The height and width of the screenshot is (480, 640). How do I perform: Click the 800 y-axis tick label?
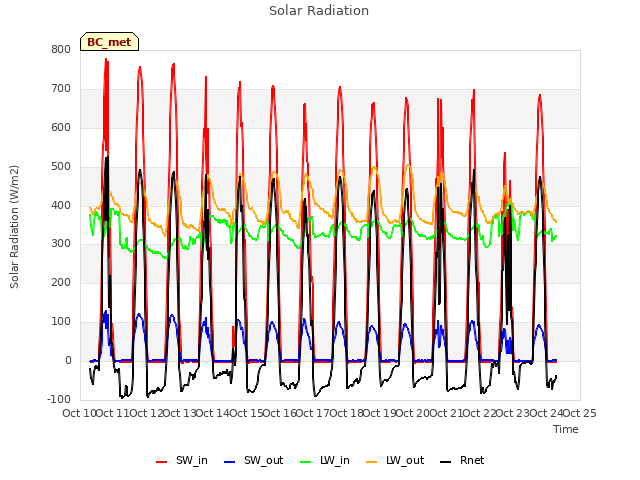61,49
